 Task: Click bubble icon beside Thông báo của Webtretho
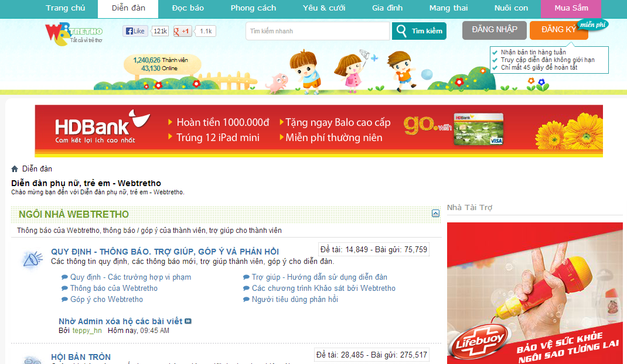click(x=64, y=288)
